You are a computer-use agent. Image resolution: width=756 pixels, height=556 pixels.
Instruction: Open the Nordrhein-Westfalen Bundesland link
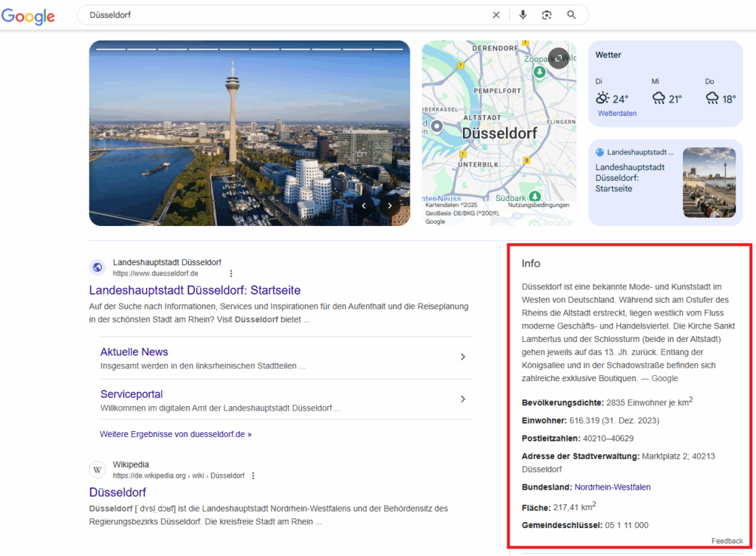pyautogui.click(x=612, y=487)
